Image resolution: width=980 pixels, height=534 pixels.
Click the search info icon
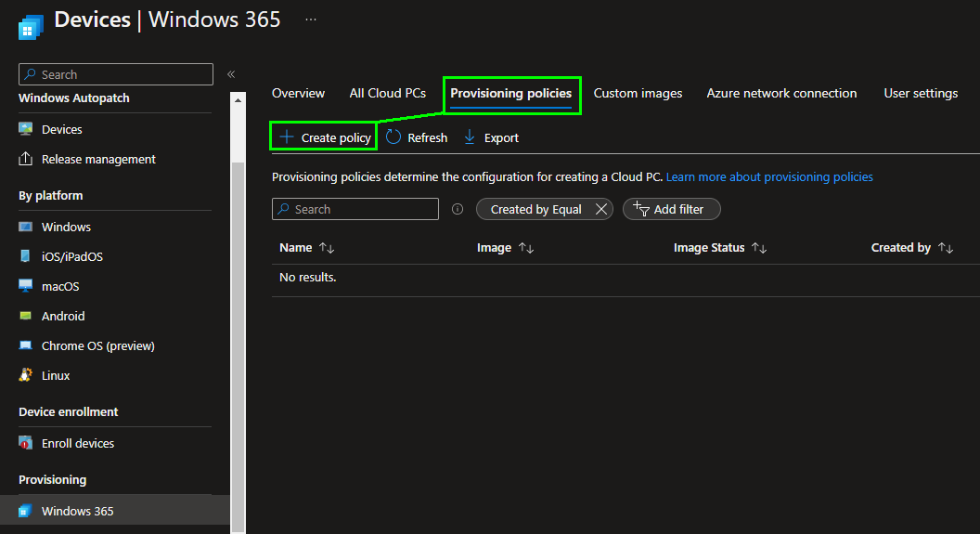pyautogui.click(x=458, y=209)
